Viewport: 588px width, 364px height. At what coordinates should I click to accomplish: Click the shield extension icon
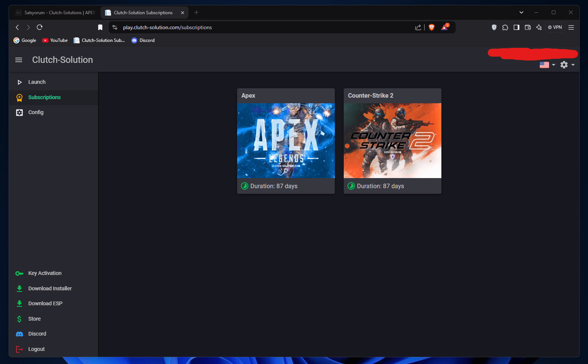point(494,27)
